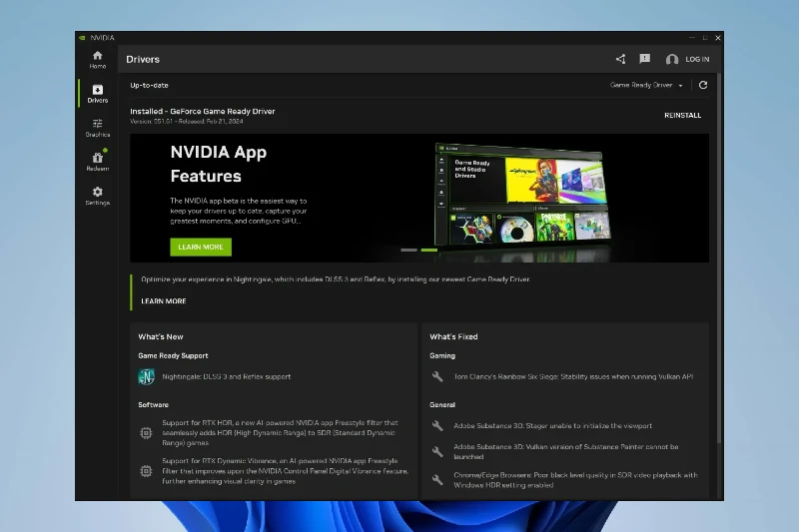Select the green active carousel indicator
This screenshot has width=799, height=532.
click(x=428, y=250)
